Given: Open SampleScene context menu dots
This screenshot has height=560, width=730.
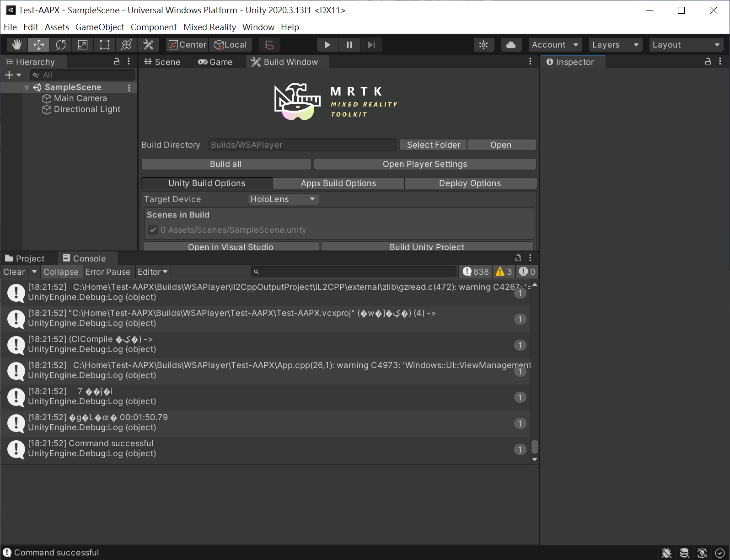Looking at the screenshot, I should tap(129, 87).
